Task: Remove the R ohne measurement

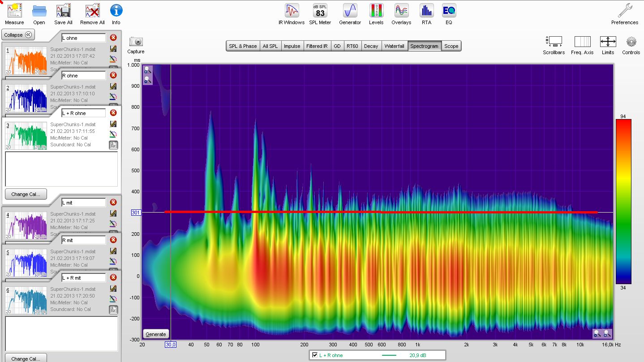Action: coord(113,75)
